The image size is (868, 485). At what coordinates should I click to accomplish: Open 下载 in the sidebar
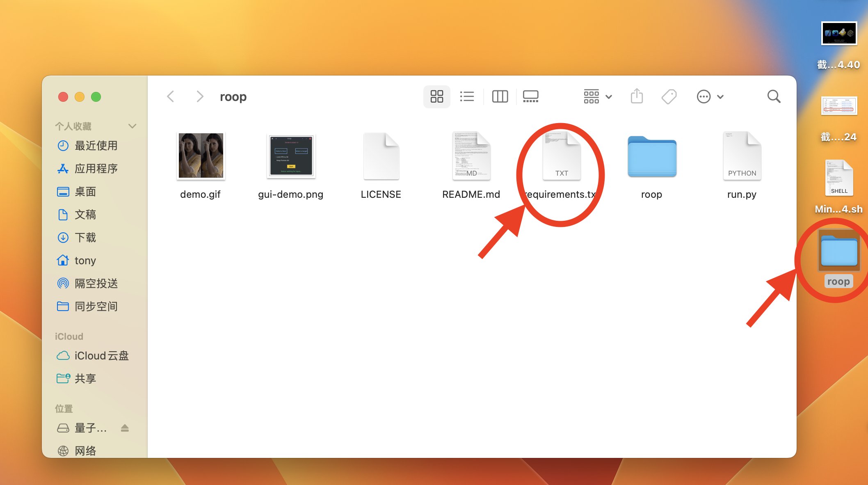pos(85,238)
